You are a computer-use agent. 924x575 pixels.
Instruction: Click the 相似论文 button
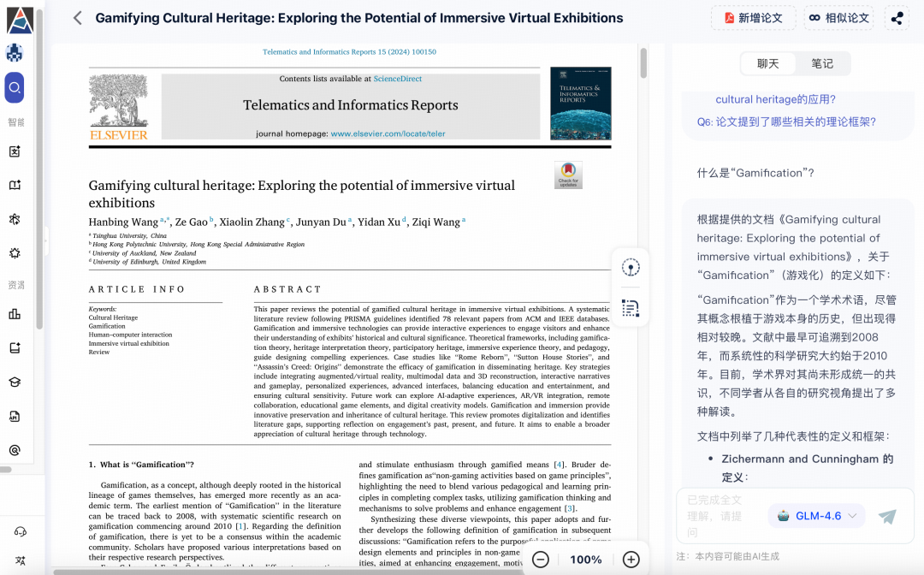coord(838,18)
